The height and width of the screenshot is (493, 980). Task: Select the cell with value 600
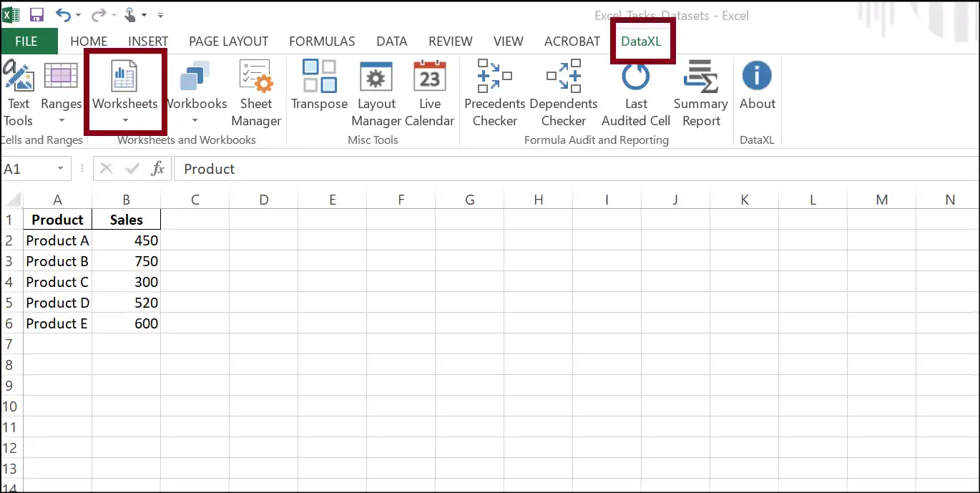(x=127, y=323)
